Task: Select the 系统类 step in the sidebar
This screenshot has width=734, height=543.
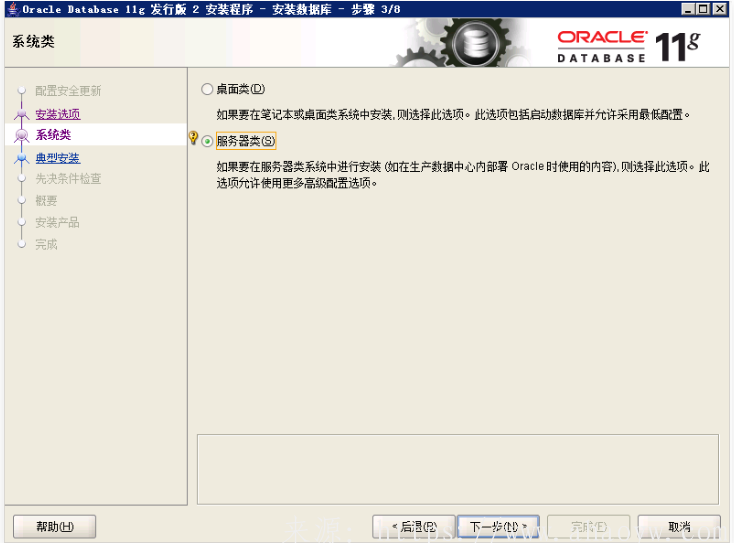Action: [x=53, y=135]
